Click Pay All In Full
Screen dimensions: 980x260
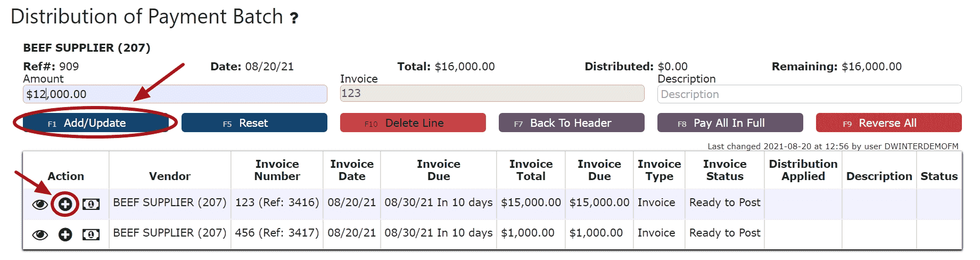(x=730, y=123)
